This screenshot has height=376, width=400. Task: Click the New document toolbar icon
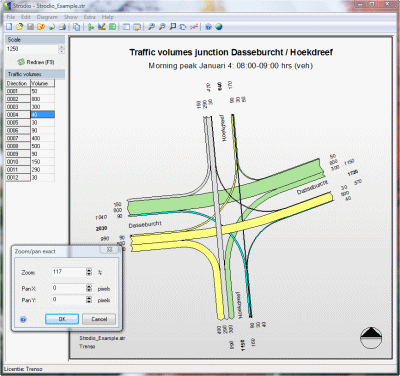[x=9, y=27]
